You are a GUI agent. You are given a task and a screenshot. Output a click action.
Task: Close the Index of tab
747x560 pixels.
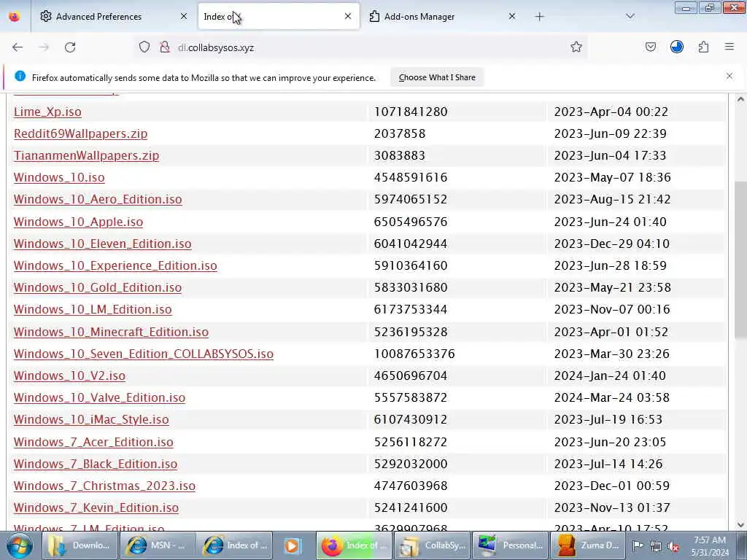(x=348, y=17)
